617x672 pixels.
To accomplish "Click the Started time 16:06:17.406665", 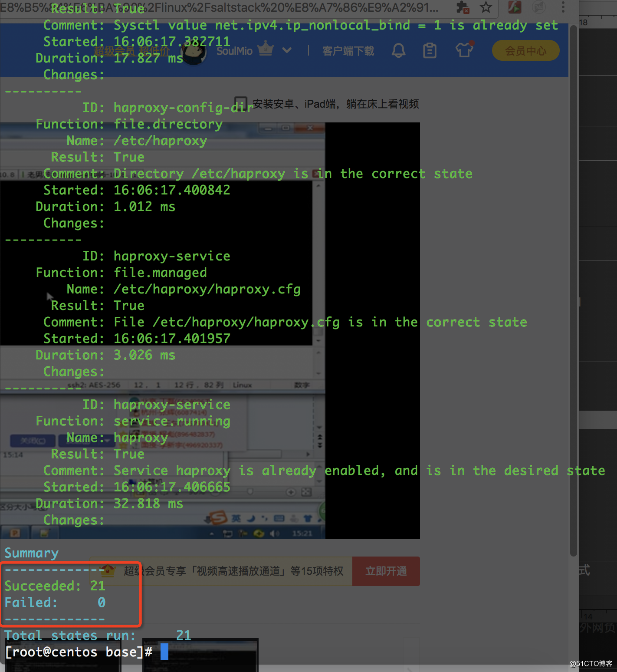I will 172,487.
